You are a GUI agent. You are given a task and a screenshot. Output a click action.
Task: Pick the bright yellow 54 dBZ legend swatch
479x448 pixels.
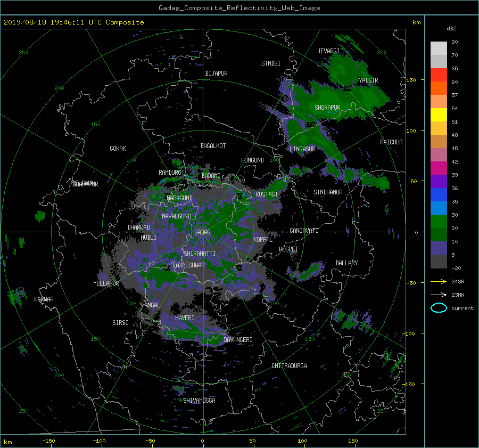439,115
